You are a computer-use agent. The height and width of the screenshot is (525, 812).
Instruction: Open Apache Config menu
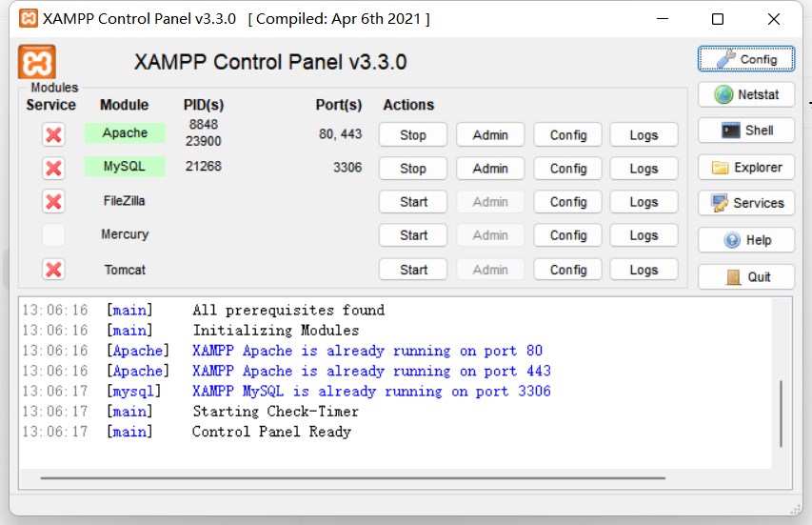click(567, 134)
